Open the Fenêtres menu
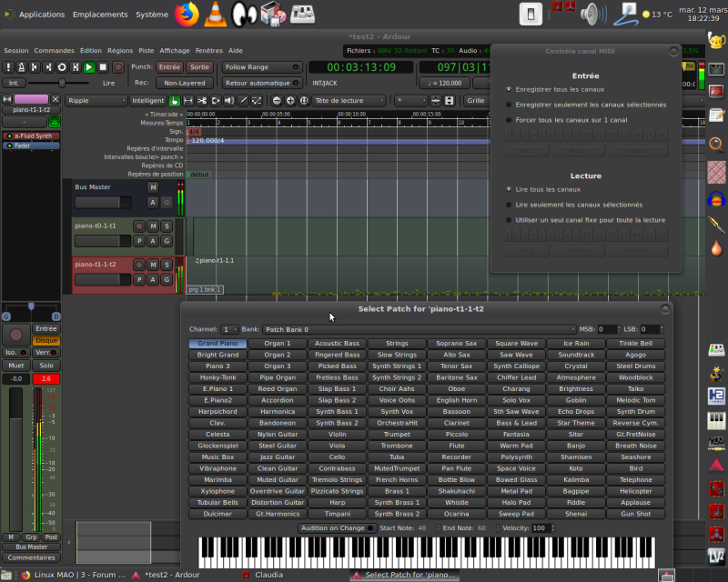Image resolution: width=728 pixels, height=582 pixels. (x=208, y=51)
